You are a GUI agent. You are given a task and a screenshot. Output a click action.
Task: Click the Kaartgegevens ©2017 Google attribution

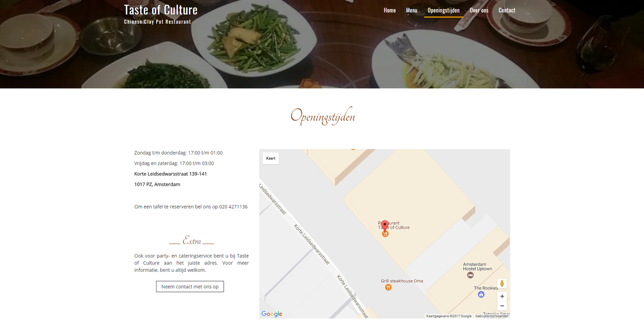[x=449, y=316]
